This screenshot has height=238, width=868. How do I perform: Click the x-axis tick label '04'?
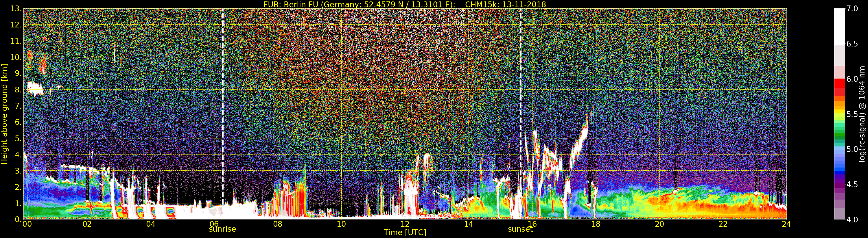(x=151, y=224)
